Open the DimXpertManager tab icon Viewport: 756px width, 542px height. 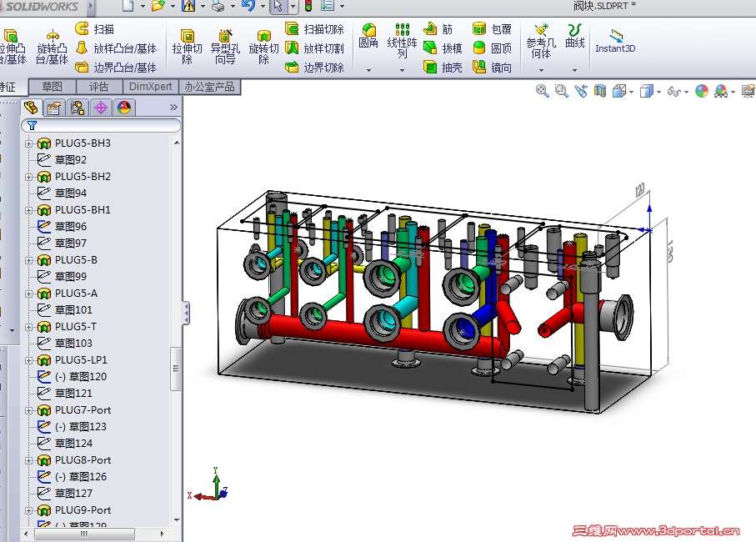coord(101,107)
